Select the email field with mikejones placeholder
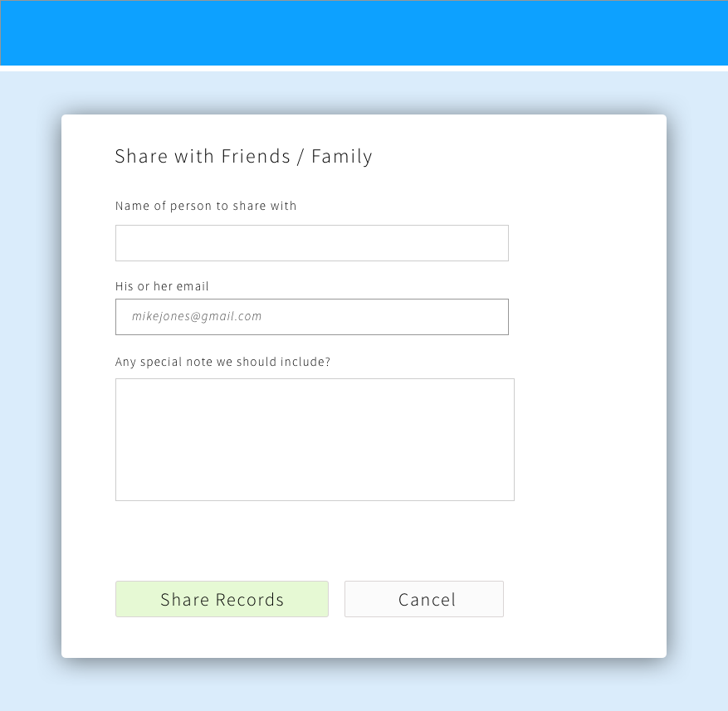 click(312, 317)
